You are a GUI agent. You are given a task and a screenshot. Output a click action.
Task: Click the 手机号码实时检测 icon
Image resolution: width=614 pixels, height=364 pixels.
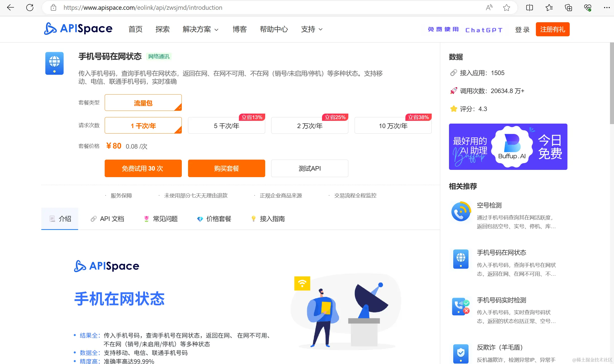click(460, 306)
